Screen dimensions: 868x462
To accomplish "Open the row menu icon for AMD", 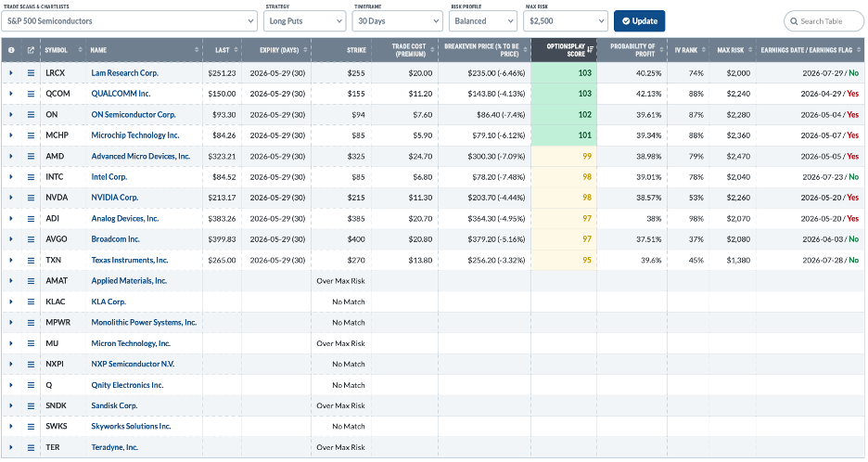I will pos(31,156).
